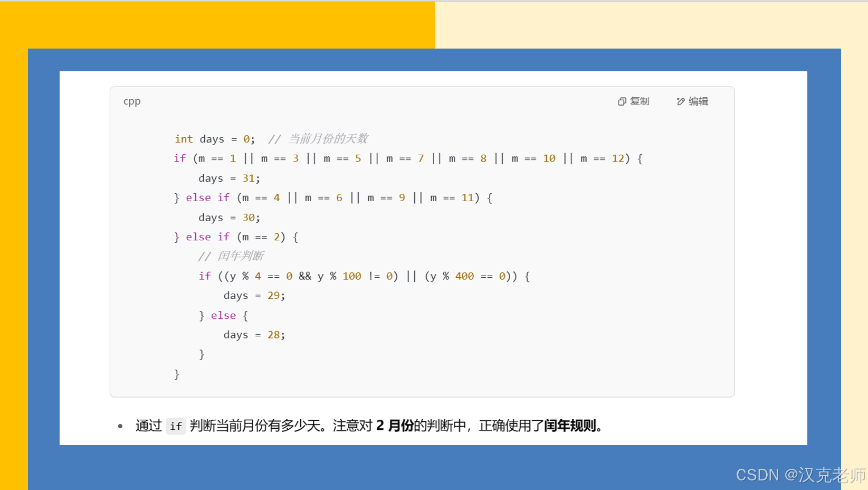The width and height of the screenshot is (868, 490).
Task: Click code line 'days = 31;'
Action: (x=230, y=178)
